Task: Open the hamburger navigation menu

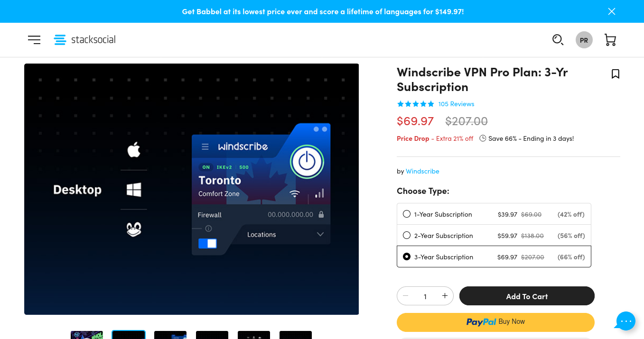Action: tap(34, 40)
